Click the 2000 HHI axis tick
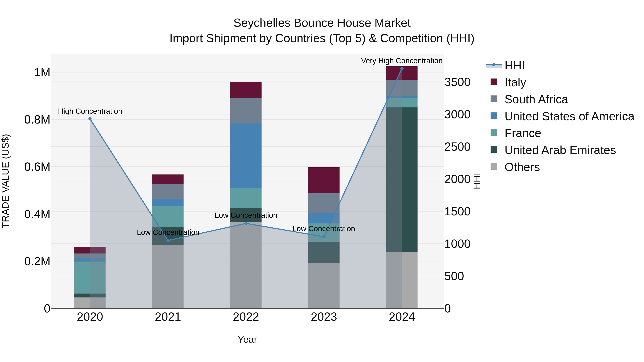The width and height of the screenshot is (644, 362). point(457,179)
